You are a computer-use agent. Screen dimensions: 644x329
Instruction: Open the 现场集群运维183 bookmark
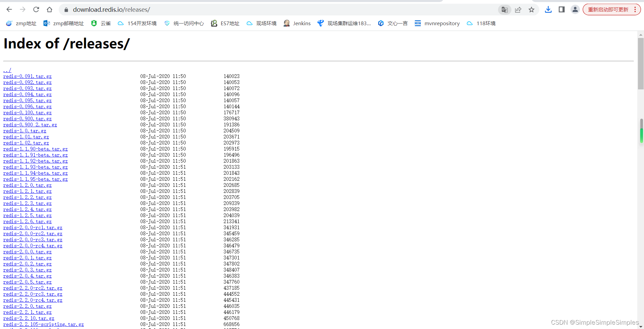click(344, 23)
